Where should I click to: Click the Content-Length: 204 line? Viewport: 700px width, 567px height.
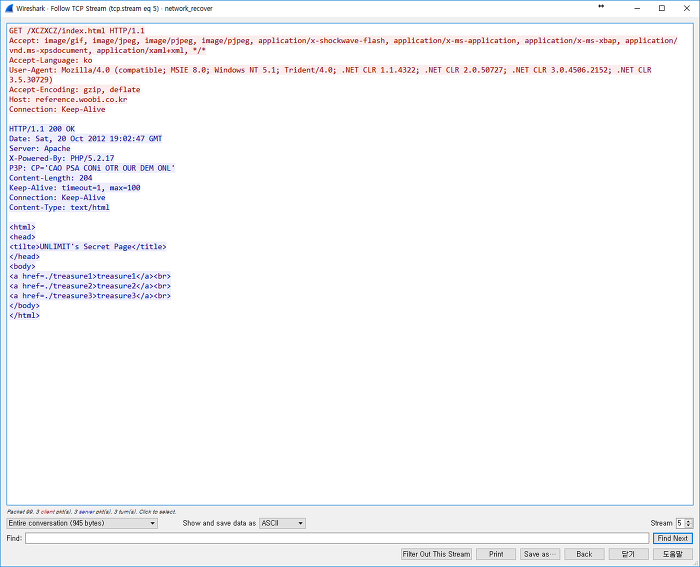[x=50, y=178]
